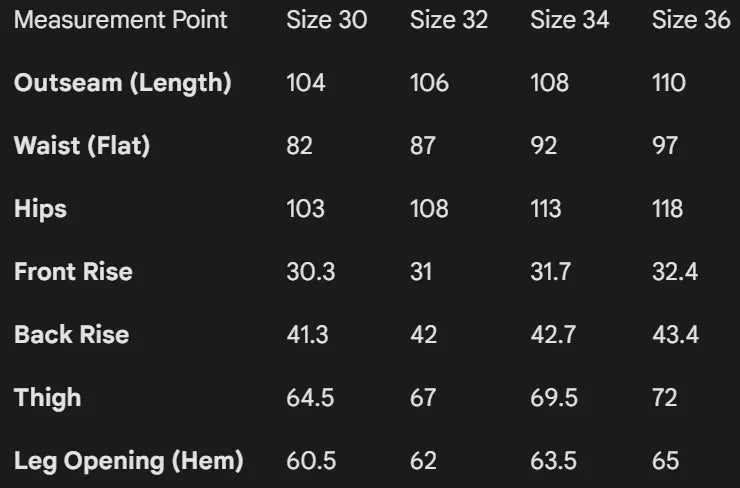This screenshot has width=740, height=488.
Task: Click the Thigh value 69.5
Action: (554, 398)
